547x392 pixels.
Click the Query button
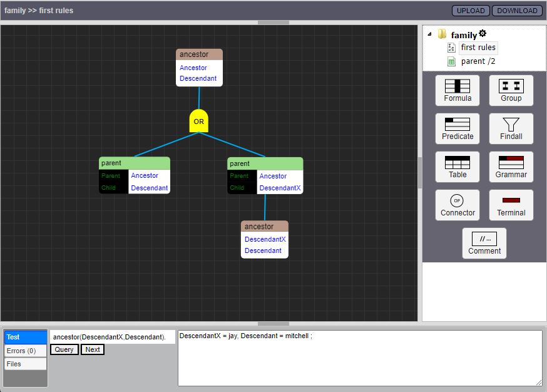pyautogui.click(x=64, y=349)
